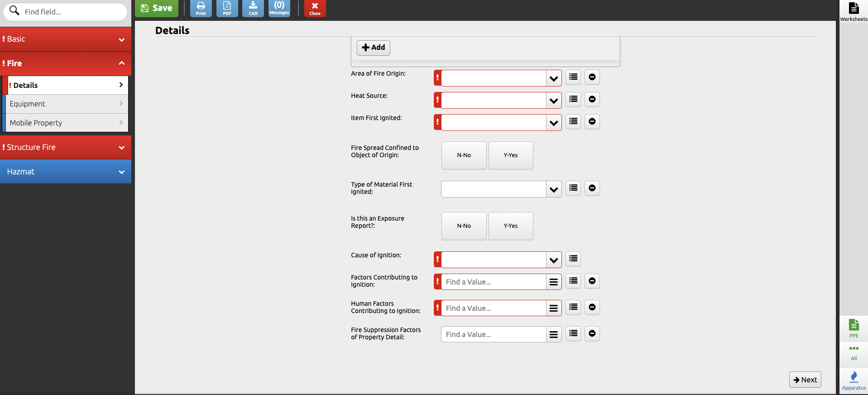868x395 pixels.
Task: Open the Item First Ignited dropdown
Action: [x=553, y=123]
